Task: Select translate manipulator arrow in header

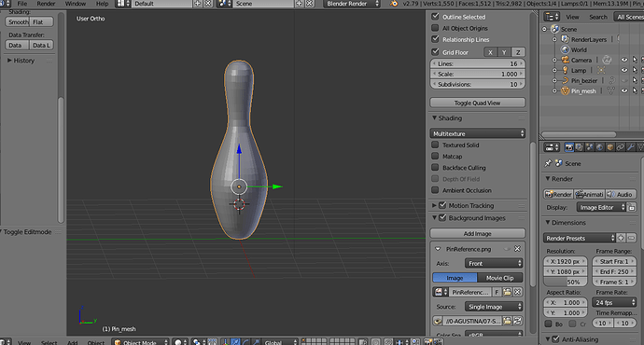Action: [x=235, y=341]
